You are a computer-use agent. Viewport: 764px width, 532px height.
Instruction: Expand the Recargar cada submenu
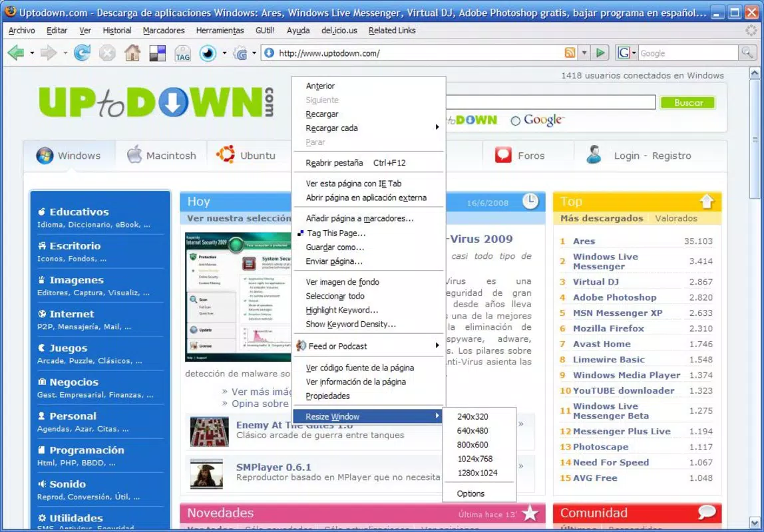(x=369, y=128)
